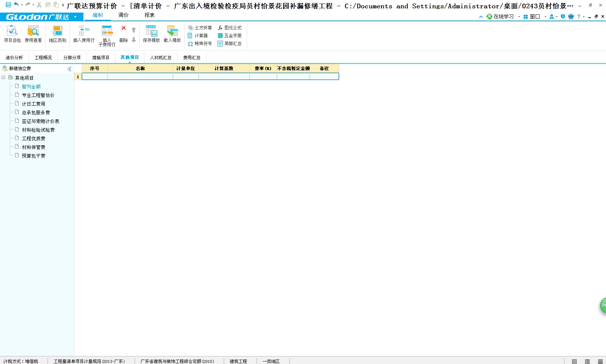
Task: Select 工程优质费 in the tree
Action: click(x=33, y=139)
